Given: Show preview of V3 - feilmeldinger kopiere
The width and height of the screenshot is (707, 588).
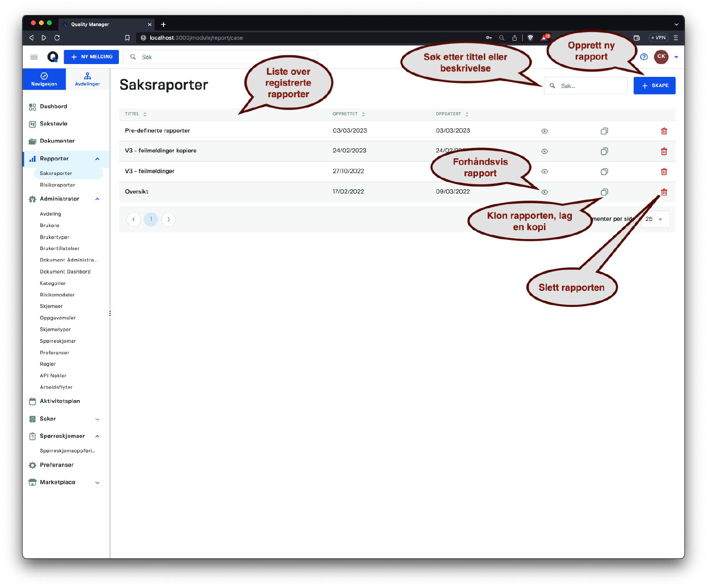Looking at the screenshot, I should point(544,152).
